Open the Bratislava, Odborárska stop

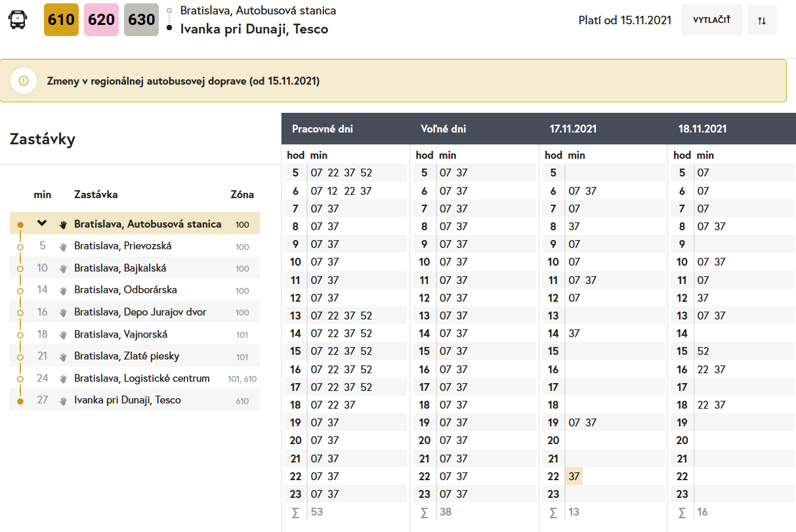(125, 290)
